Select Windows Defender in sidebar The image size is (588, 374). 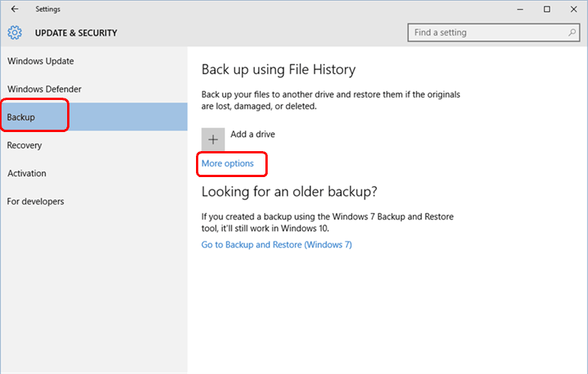click(x=44, y=89)
